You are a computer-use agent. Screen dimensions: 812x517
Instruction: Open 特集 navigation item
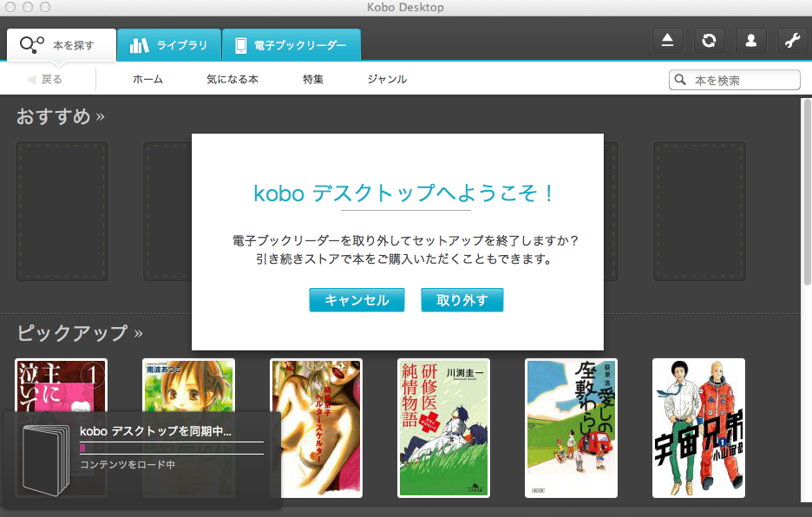pos(313,79)
